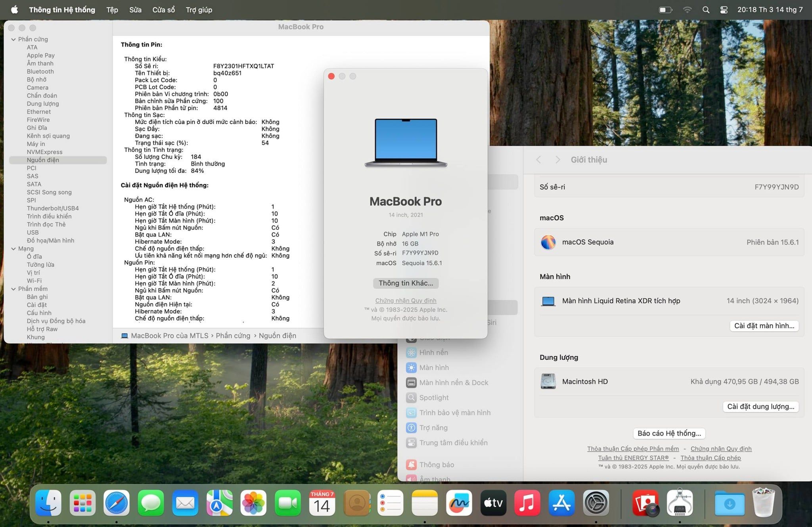The height and width of the screenshot is (527, 812).
Task: Collapse the Mạng section in sidebar
Action: click(13, 248)
